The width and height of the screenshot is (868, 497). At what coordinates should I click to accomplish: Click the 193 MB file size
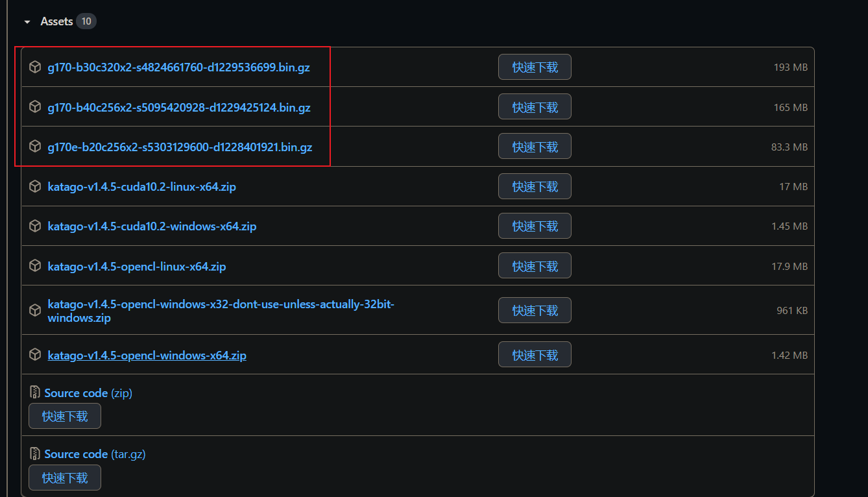790,67
